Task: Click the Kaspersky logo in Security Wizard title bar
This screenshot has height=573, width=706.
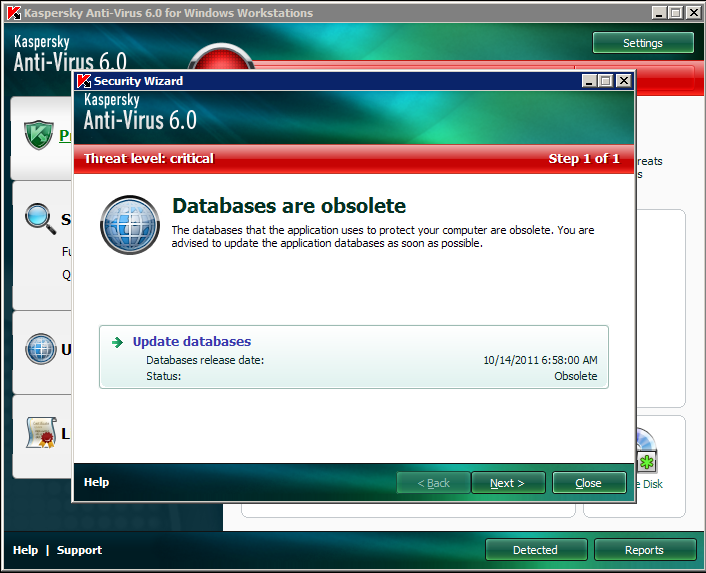Action: click(84, 81)
